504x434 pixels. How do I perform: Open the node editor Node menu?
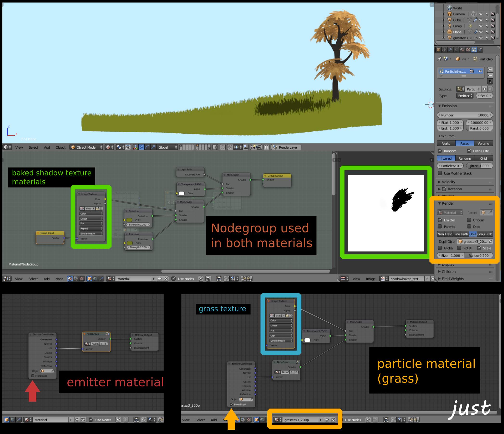(x=59, y=279)
